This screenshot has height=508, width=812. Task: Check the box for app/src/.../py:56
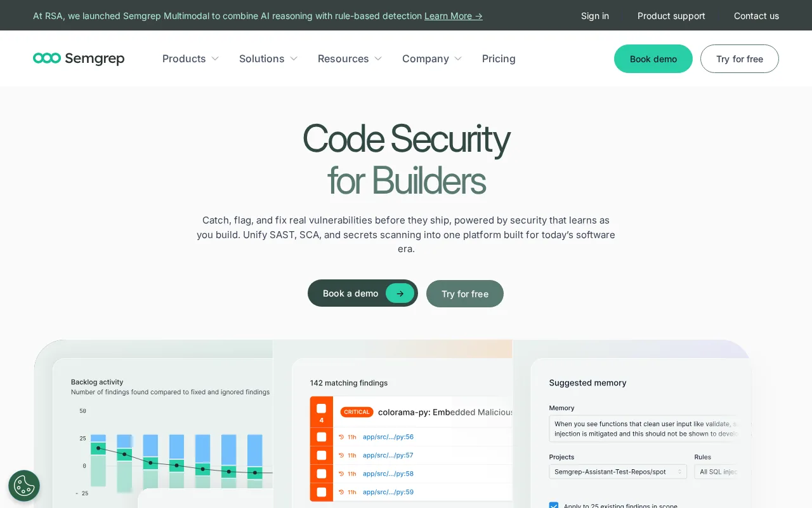[321, 437]
